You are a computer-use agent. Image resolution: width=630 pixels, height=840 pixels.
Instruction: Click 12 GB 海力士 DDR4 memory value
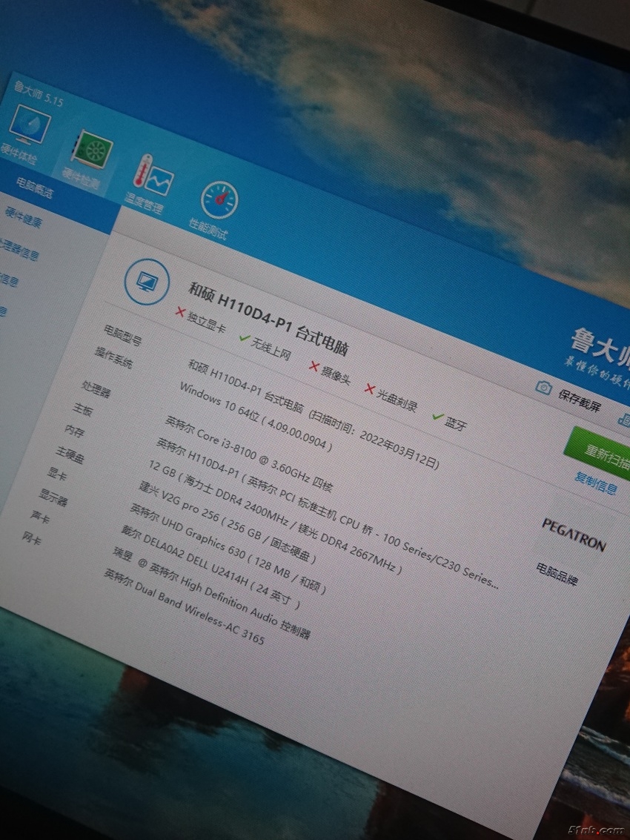tap(275, 517)
